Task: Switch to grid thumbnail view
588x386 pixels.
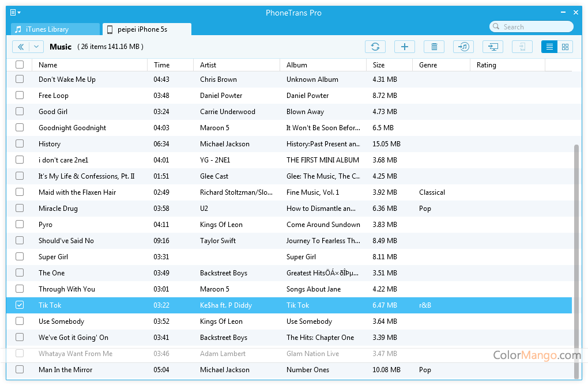Action: (565, 47)
